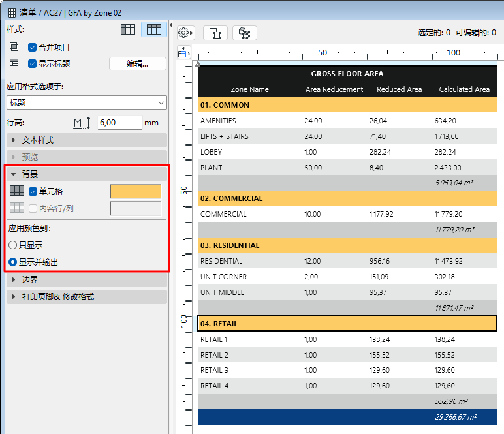504x434 pixels.
Task: Select the 只显示 radio button
Action: tap(12, 245)
